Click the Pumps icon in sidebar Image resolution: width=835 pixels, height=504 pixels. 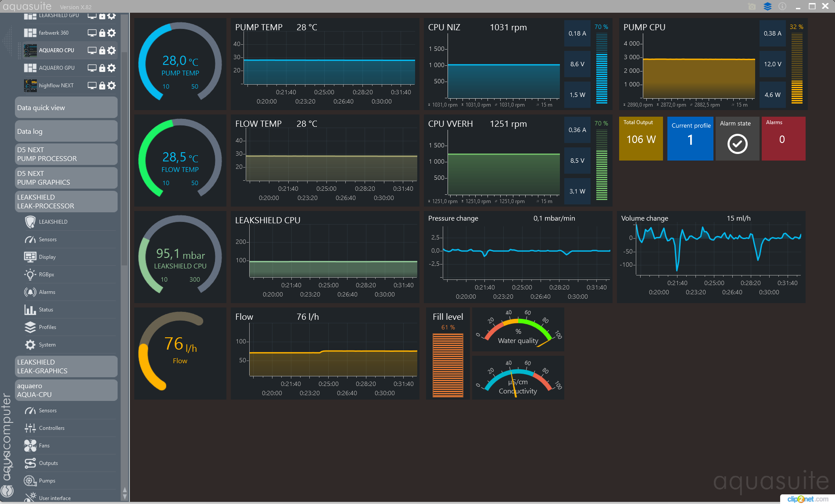pyautogui.click(x=30, y=481)
